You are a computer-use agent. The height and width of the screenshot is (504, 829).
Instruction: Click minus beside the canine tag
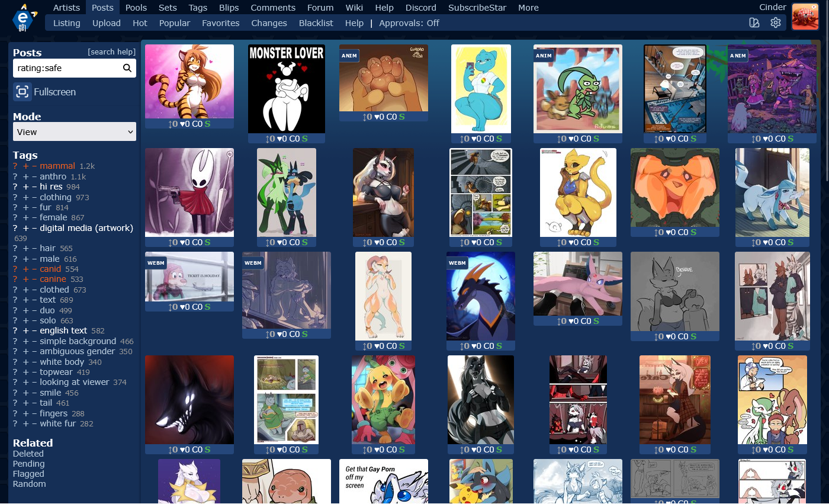34,279
